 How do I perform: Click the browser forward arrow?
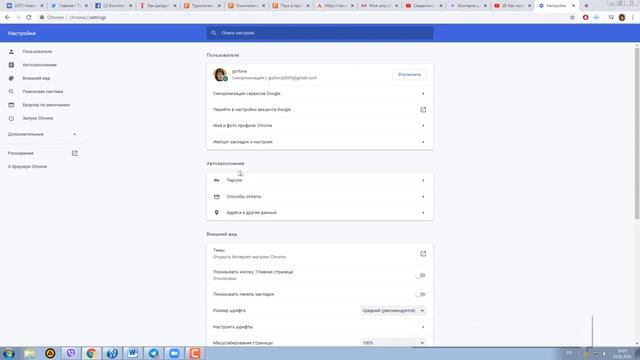pyautogui.click(x=18, y=18)
